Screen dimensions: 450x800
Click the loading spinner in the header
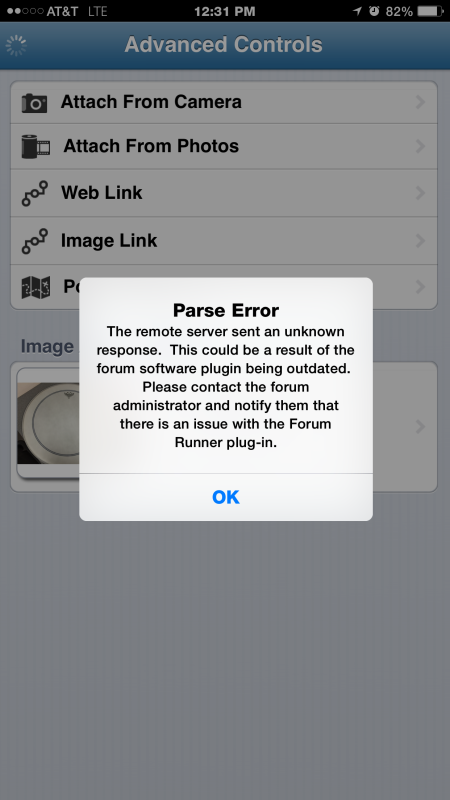[16, 45]
